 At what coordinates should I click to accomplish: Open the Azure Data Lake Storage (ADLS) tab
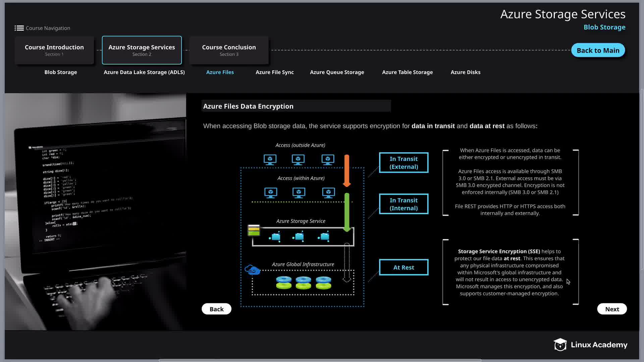click(144, 72)
